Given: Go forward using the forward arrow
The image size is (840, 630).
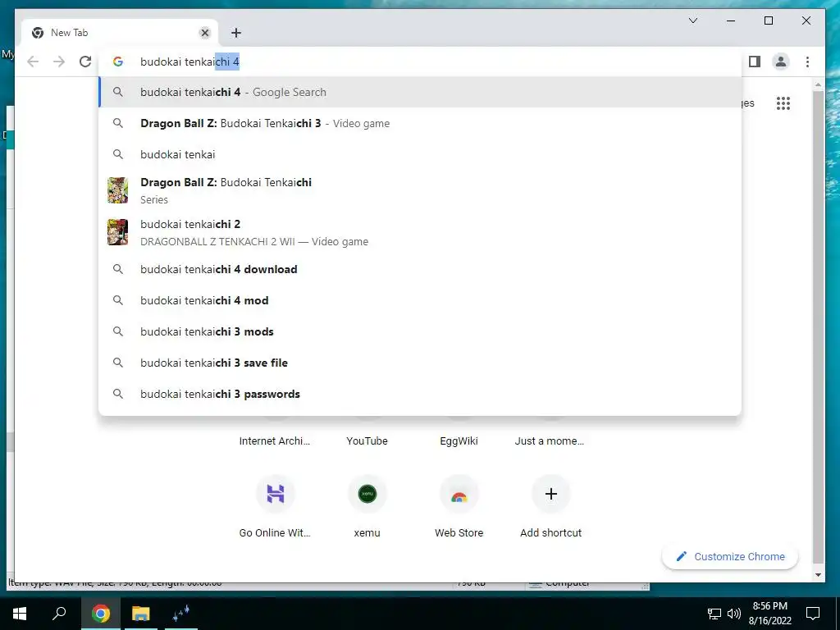Looking at the screenshot, I should (59, 62).
